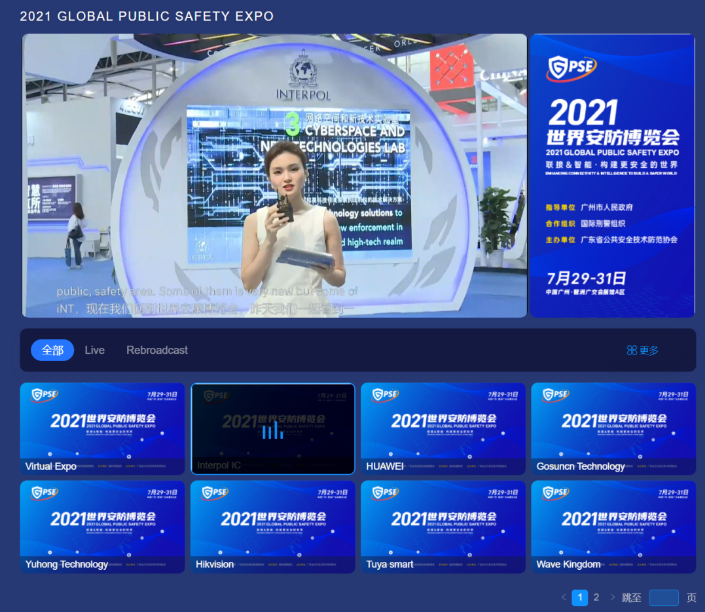This screenshot has height=612, width=705.
Task: Click the 更多 grid icon link
Action: (643, 350)
